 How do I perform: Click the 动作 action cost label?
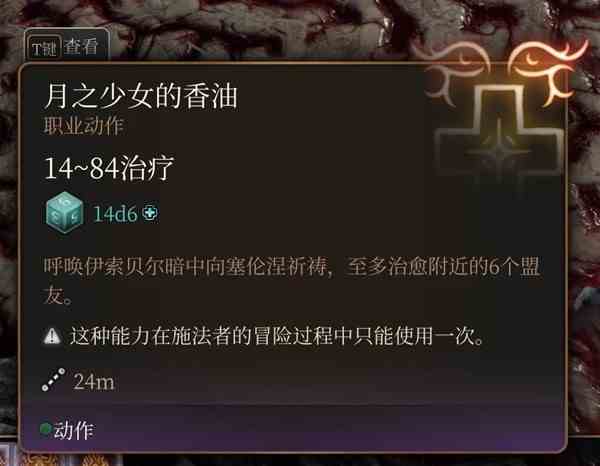(x=73, y=430)
